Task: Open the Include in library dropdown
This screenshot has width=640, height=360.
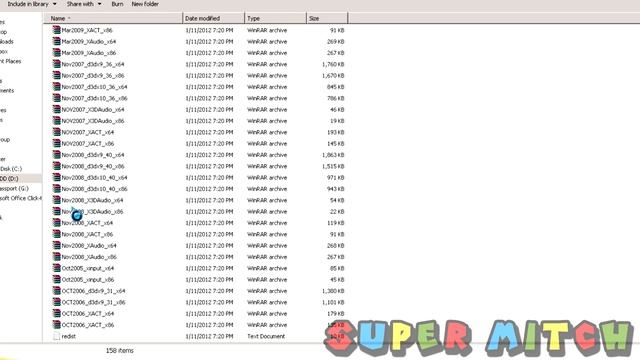Action: pos(32,4)
